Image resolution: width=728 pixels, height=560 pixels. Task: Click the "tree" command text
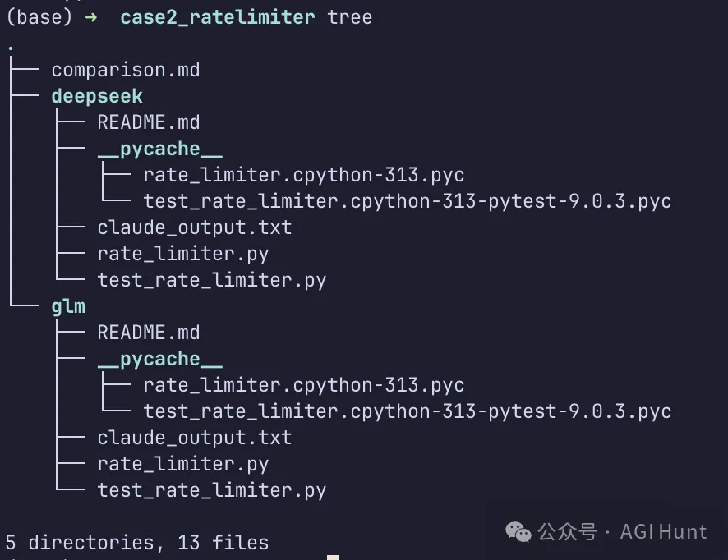point(349,17)
